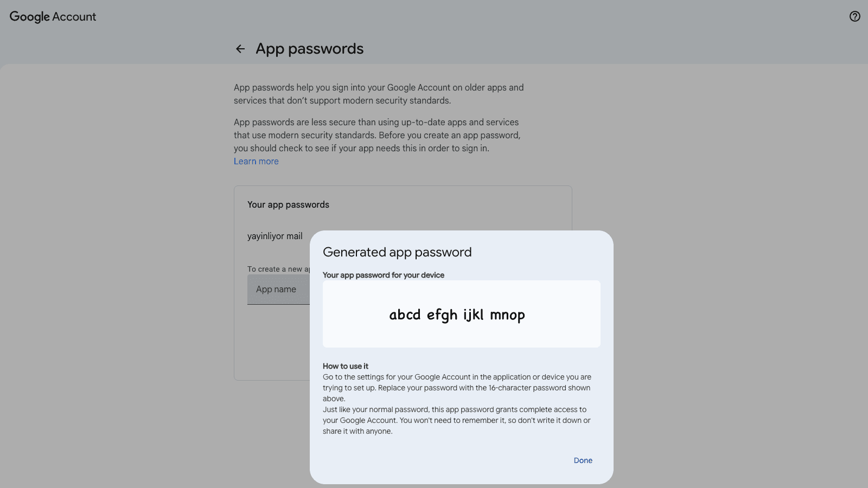Click the Generated app password dialog title
The height and width of the screenshot is (488, 868).
pos(397,252)
